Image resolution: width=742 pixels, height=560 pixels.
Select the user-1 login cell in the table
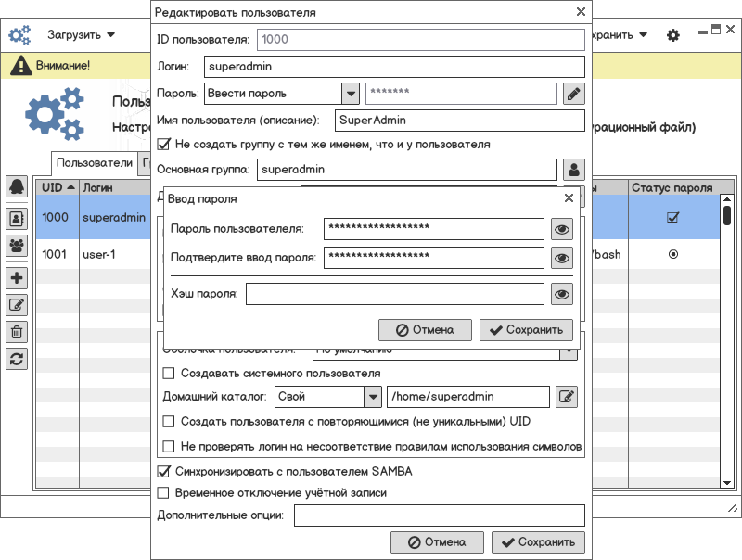[x=114, y=254]
